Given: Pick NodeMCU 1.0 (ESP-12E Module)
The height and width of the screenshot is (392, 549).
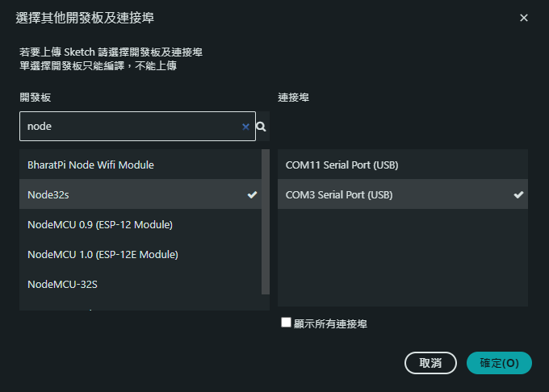Looking at the screenshot, I should pos(103,254).
